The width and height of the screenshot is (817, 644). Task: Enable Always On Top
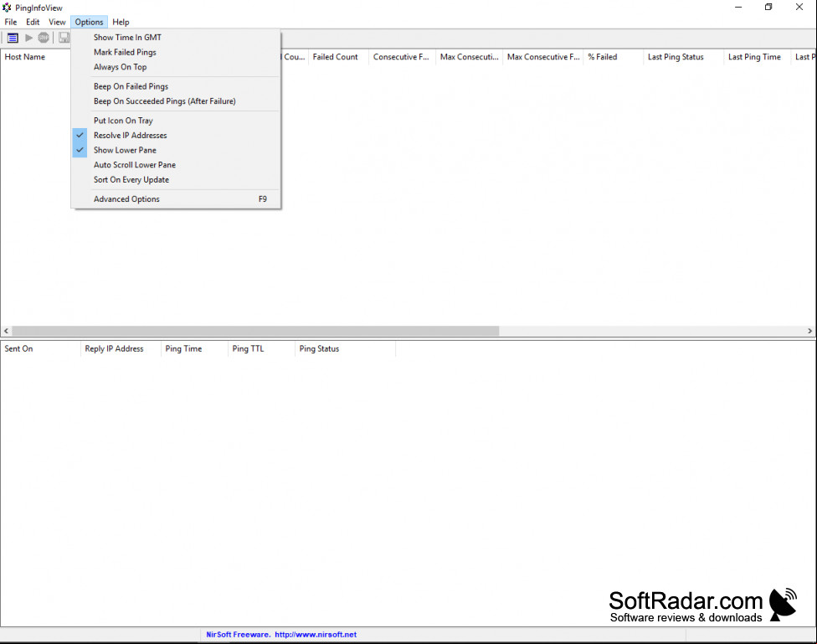(176, 67)
